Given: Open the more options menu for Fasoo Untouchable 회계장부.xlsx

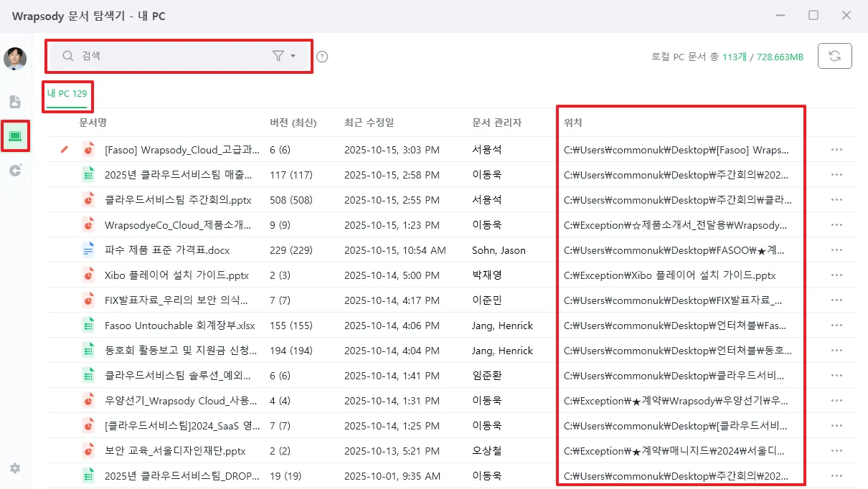Looking at the screenshot, I should 836,326.
